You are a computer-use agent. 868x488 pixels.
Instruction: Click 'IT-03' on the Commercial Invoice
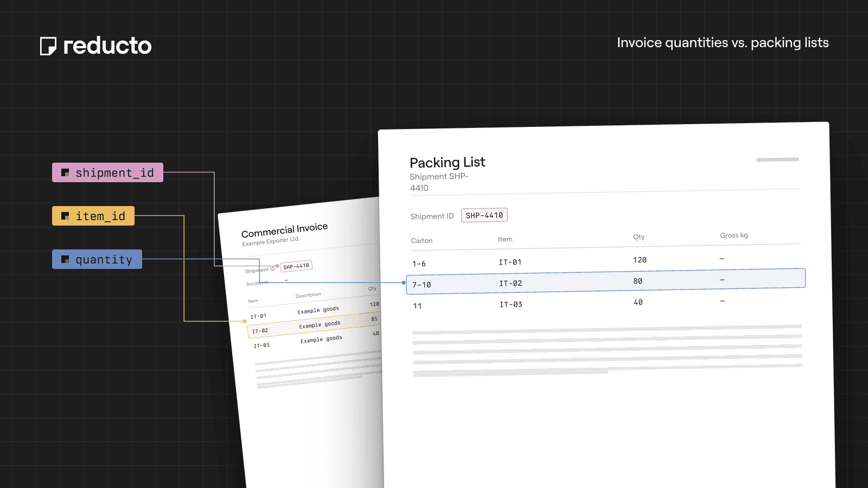click(x=261, y=345)
